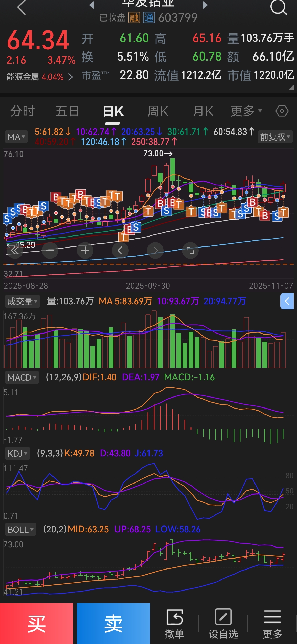Image resolution: width=297 pixels, height=644 pixels.
Task: Move chart cursor right one candle
Action: tap(155, 250)
